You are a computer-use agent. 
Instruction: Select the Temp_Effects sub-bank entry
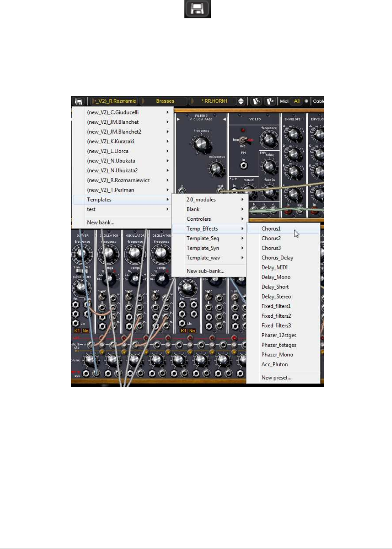click(209, 229)
